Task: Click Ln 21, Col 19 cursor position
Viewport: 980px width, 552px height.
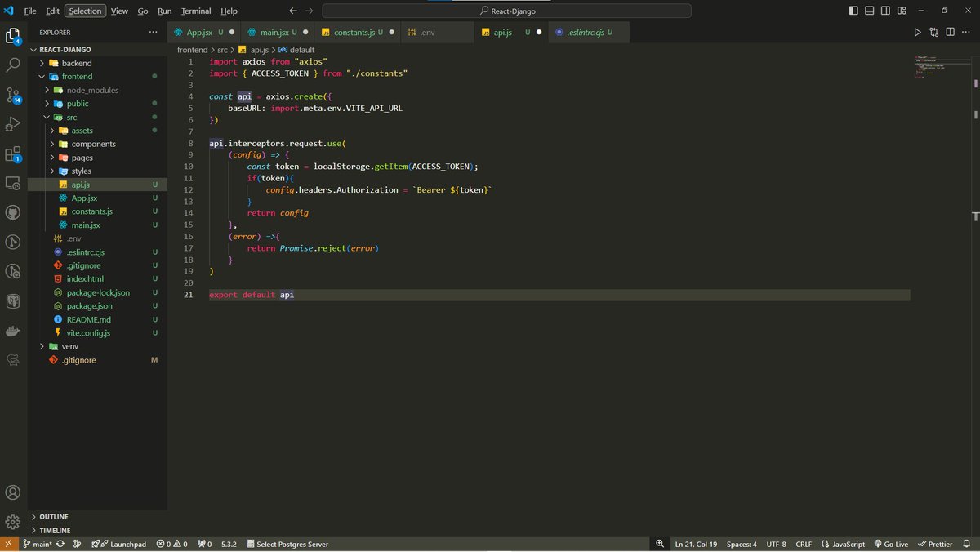Action: pos(696,544)
